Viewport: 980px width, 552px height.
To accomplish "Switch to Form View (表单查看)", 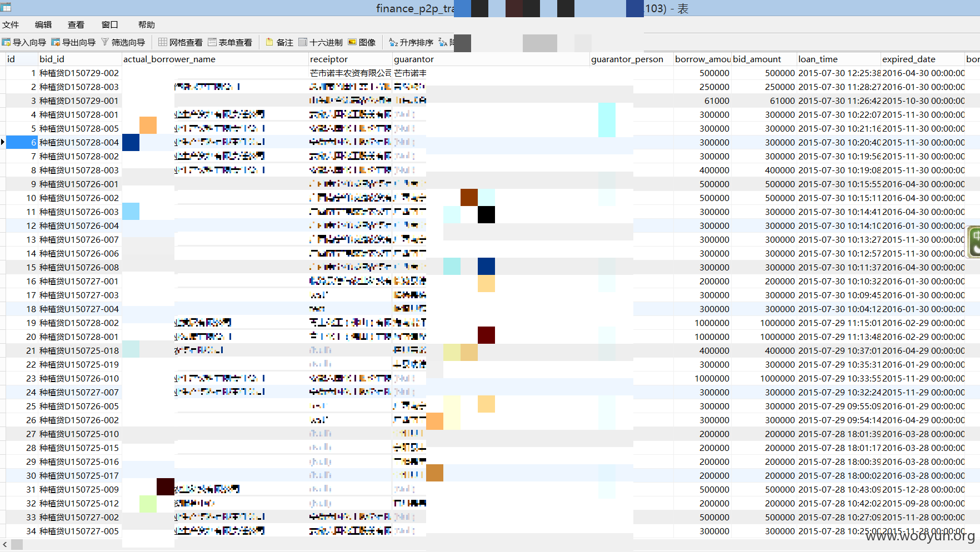I will click(x=230, y=43).
